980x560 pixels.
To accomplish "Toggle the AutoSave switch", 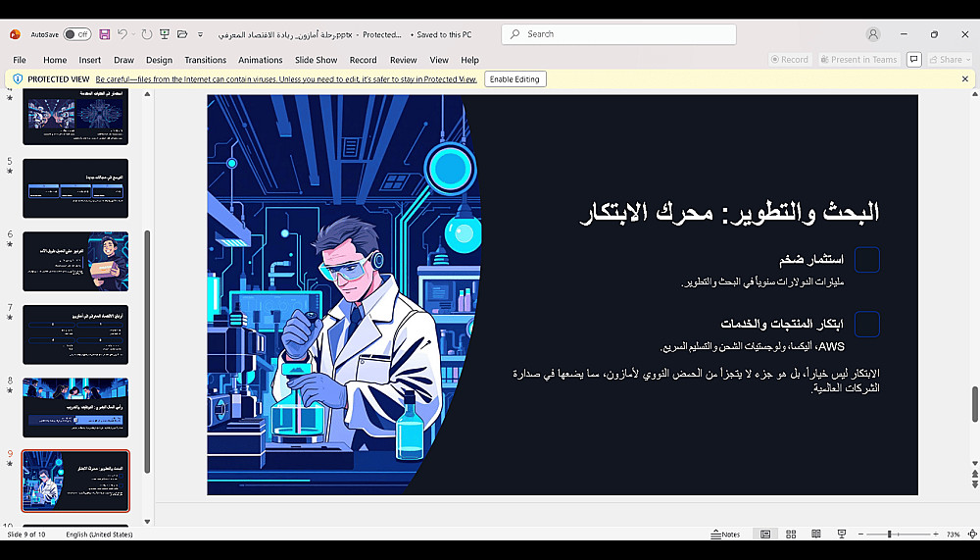I will 76,34.
